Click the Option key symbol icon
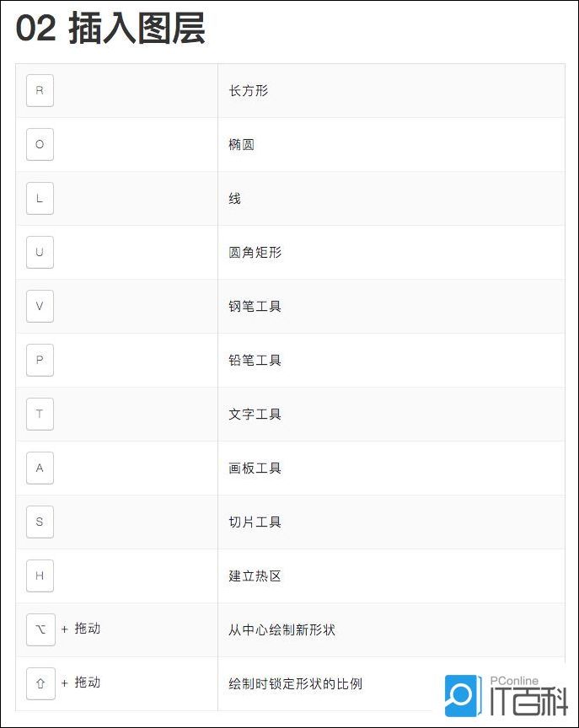The width and height of the screenshot is (579, 728). (x=40, y=629)
